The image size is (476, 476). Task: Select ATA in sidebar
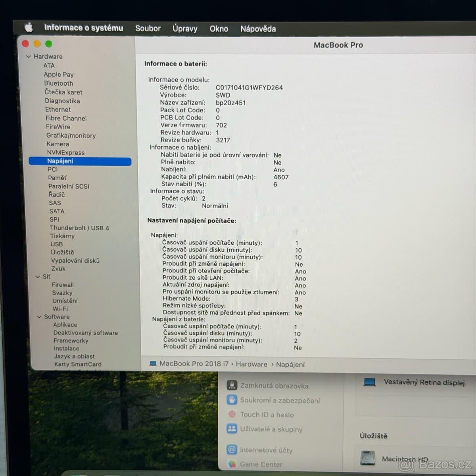pos(49,65)
